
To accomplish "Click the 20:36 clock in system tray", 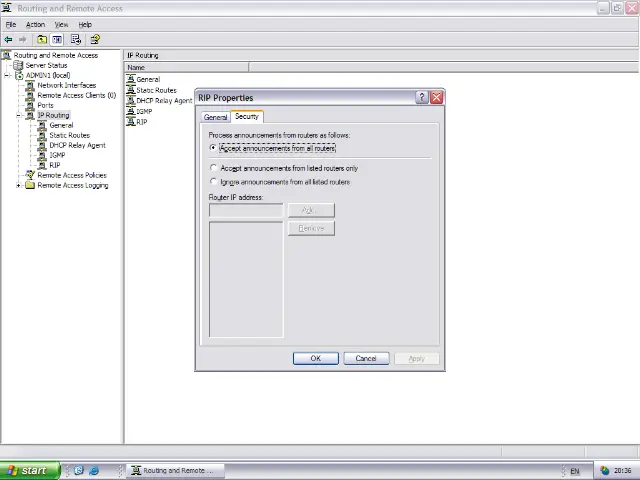I will pos(622,471).
